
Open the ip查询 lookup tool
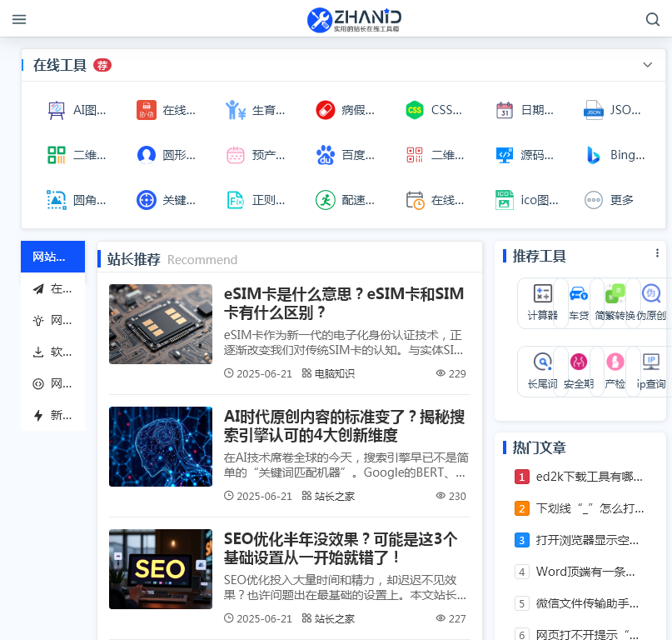pos(651,369)
